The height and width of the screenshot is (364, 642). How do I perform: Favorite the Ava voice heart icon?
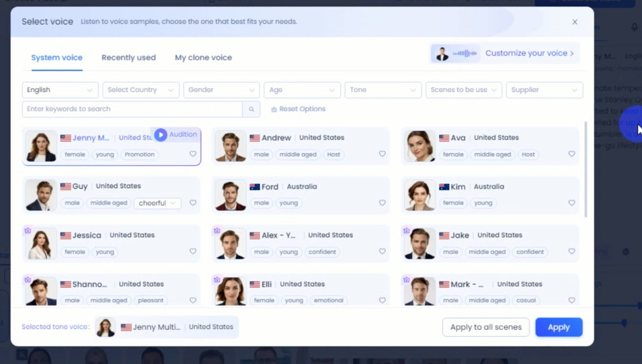point(571,154)
